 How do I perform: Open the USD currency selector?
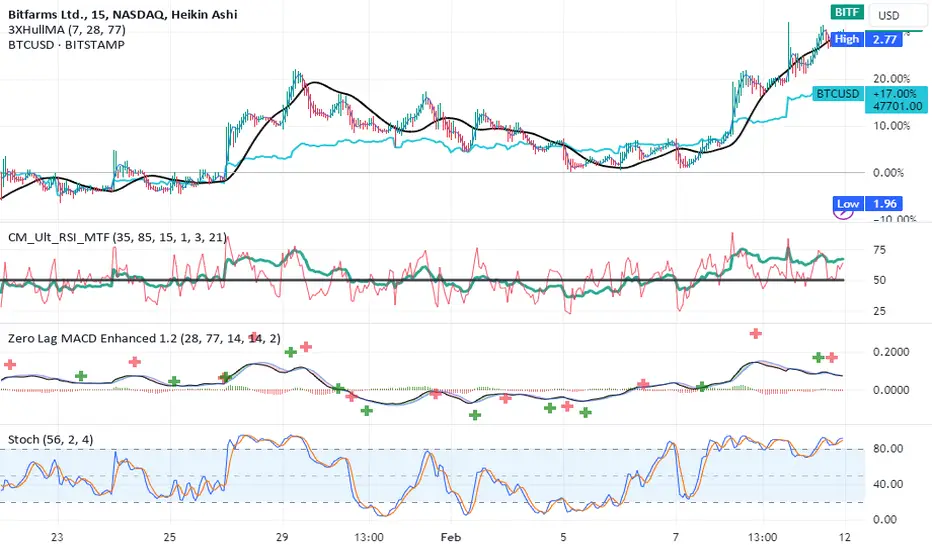coord(897,15)
